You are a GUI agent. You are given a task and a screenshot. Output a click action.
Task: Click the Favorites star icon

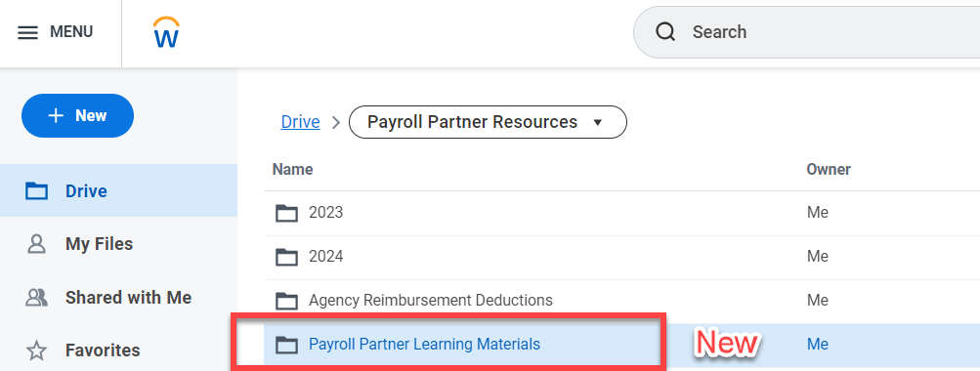(x=37, y=350)
